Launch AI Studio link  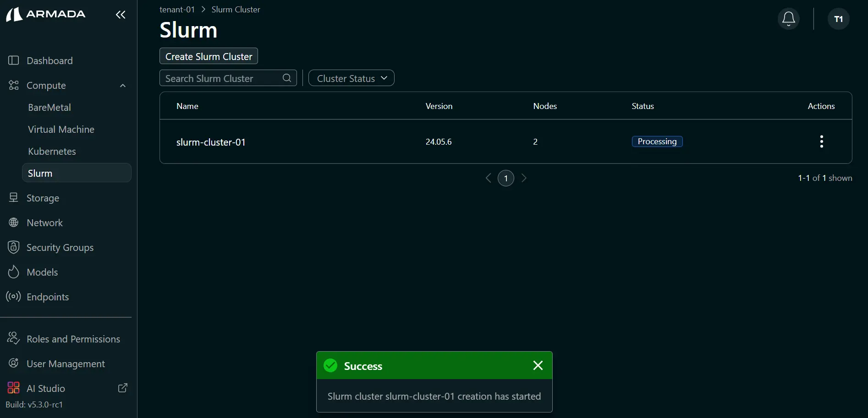(46, 388)
